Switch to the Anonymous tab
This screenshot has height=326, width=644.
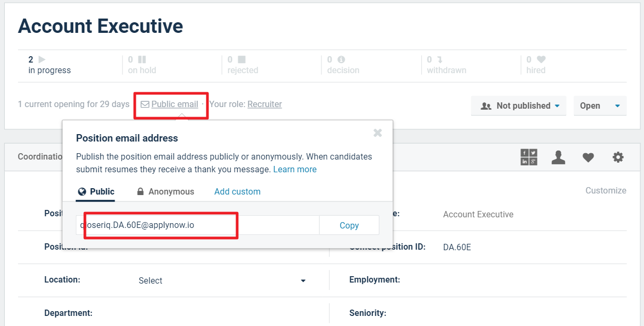click(x=166, y=192)
